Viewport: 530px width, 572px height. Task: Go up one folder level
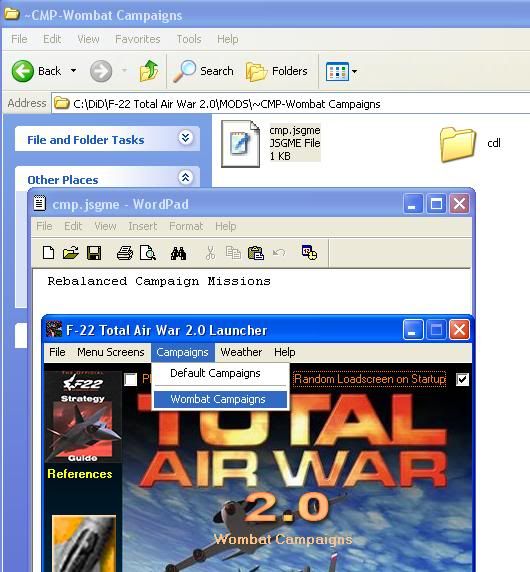149,71
